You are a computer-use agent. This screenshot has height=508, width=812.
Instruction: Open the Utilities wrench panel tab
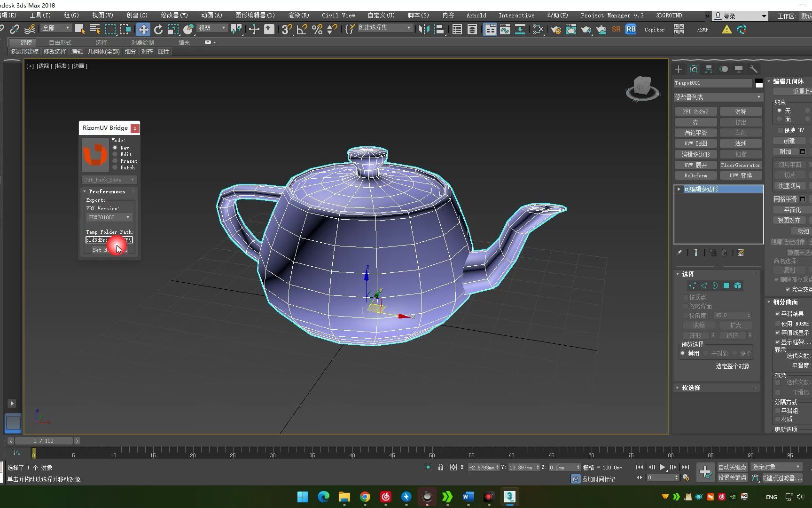[754, 69]
